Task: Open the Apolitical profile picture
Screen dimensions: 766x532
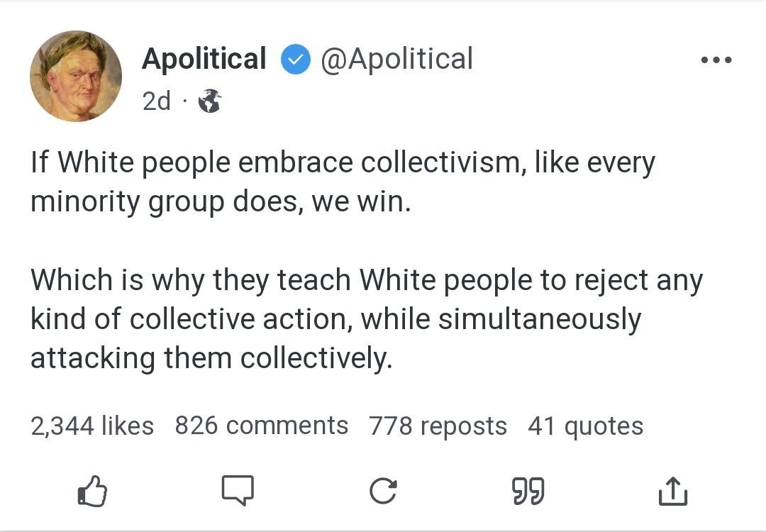Action: pos(76,76)
